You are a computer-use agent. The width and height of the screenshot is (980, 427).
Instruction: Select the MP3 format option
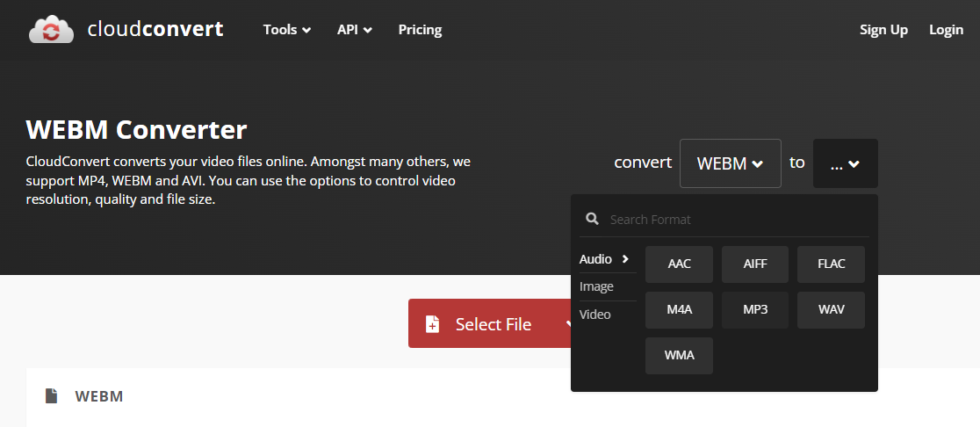pyautogui.click(x=755, y=309)
